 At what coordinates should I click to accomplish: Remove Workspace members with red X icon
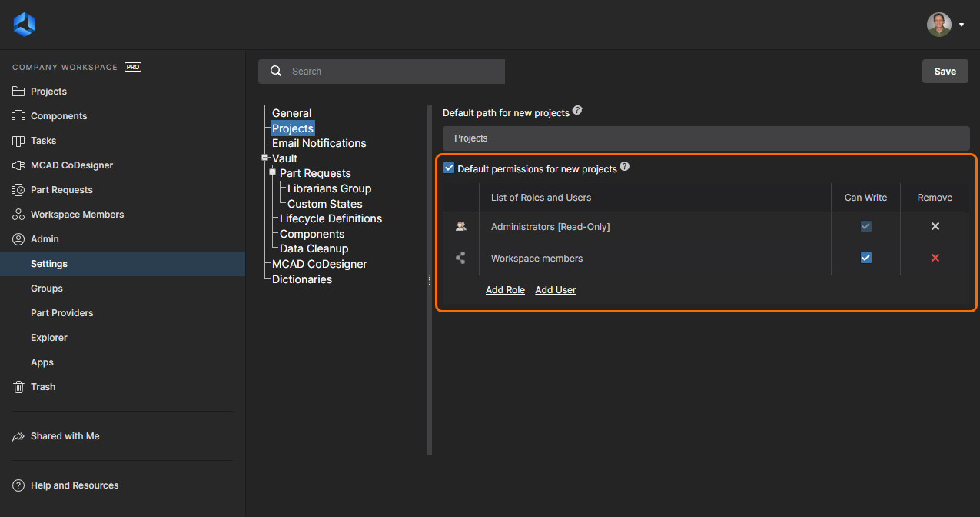(x=935, y=258)
